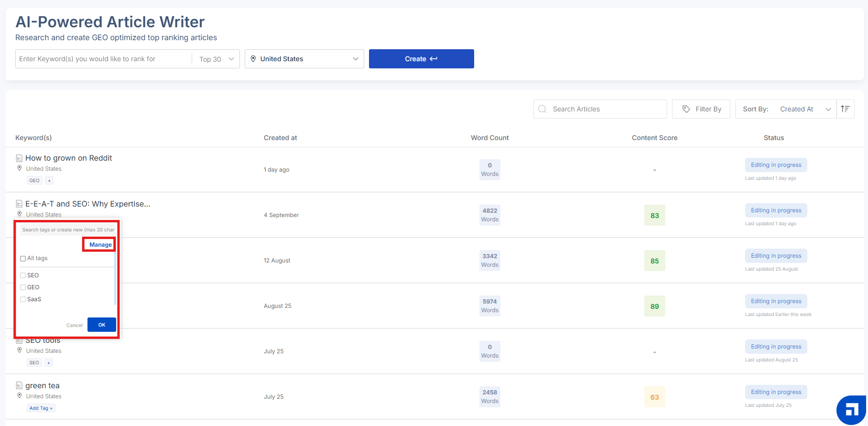This screenshot has height=426, width=868.
Task: Click the plus icon next to GEO tag
Action: (x=49, y=181)
